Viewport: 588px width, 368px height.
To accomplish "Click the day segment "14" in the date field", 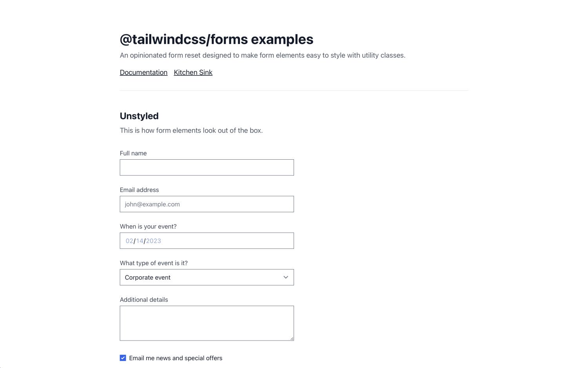I will (x=139, y=240).
